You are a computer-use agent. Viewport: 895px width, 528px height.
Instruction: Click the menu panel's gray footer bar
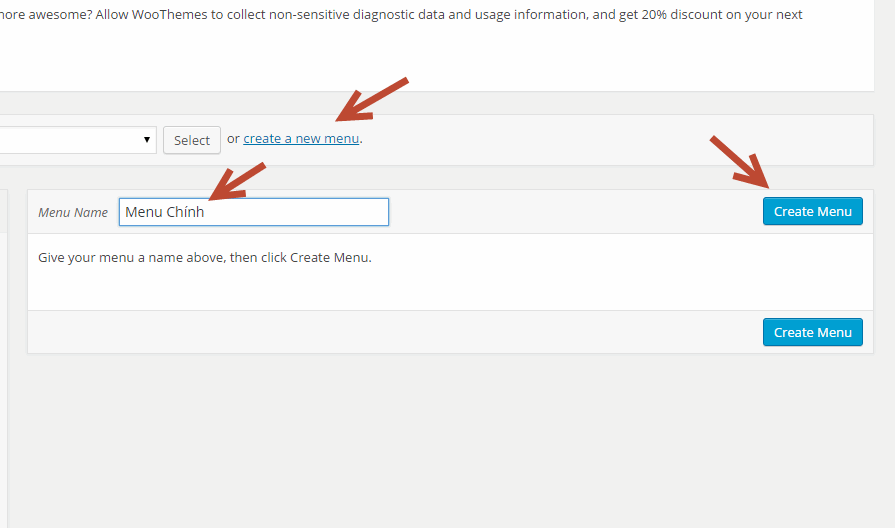400,332
